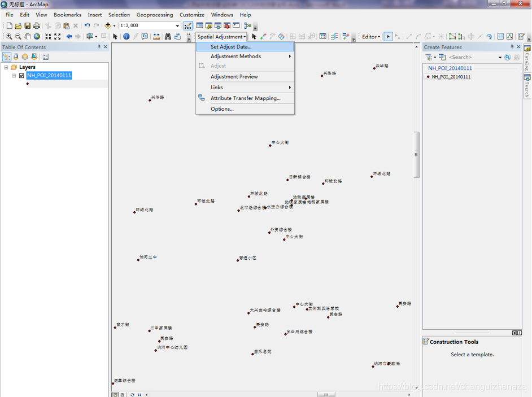Undo the last action
Image resolution: width=532 pixels, height=397 pixels.
87,25
